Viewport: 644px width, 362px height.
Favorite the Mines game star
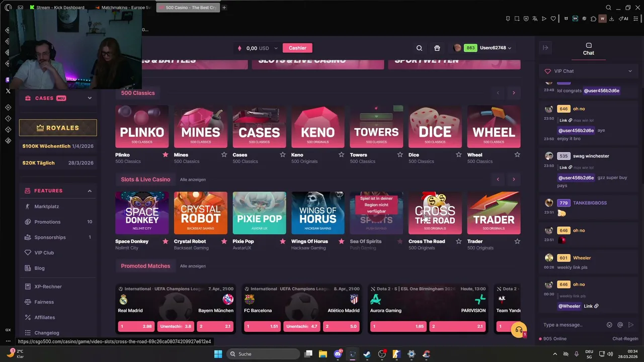point(224,155)
